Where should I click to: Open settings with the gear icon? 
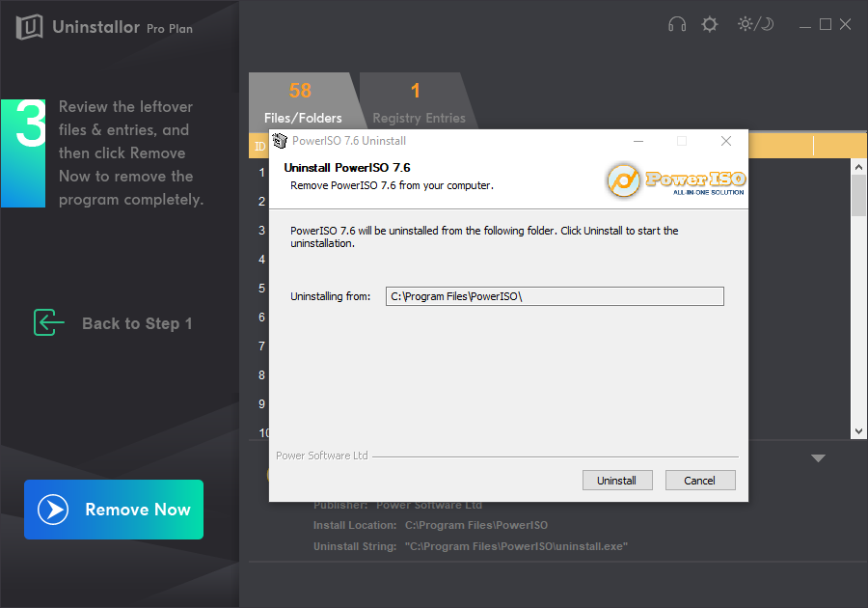pos(709,24)
